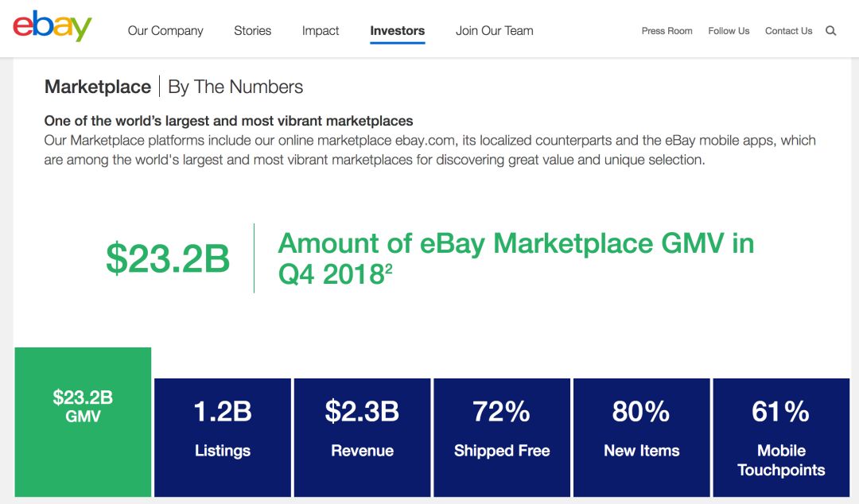Visit the Impact page

click(x=320, y=31)
